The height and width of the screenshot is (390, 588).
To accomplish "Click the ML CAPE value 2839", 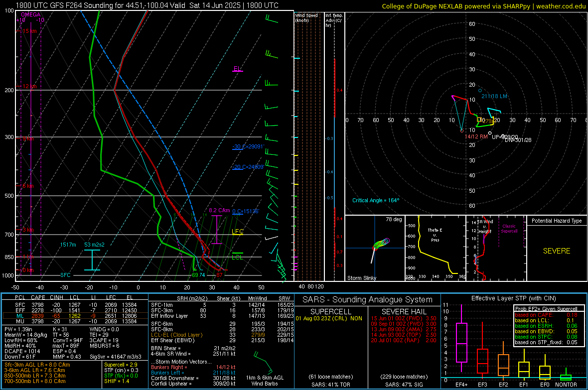I will pos(37,316).
